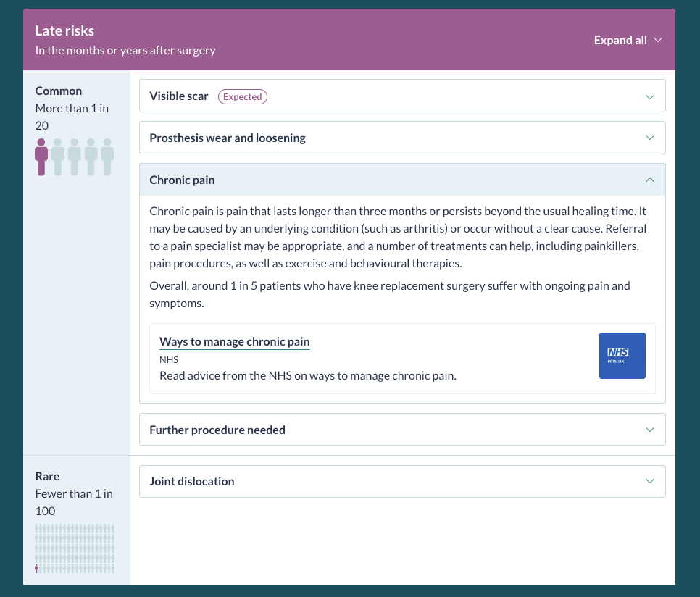Screen dimensions: 700x597
Task: Click the chevron on Prosthesis wear and loosening
Action: pos(649,138)
